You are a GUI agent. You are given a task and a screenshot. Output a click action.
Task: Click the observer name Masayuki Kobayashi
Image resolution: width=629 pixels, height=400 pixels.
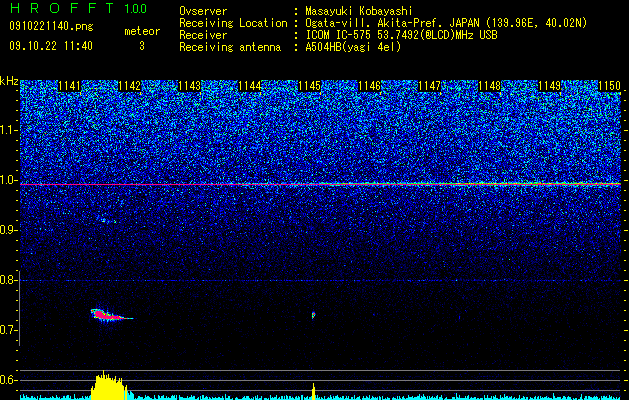(x=359, y=11)
